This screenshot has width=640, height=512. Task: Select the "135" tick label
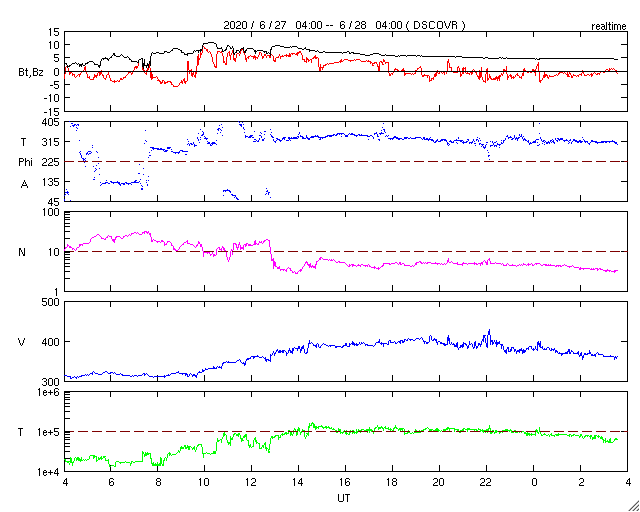pyautogui.click(x=51, y=182)
